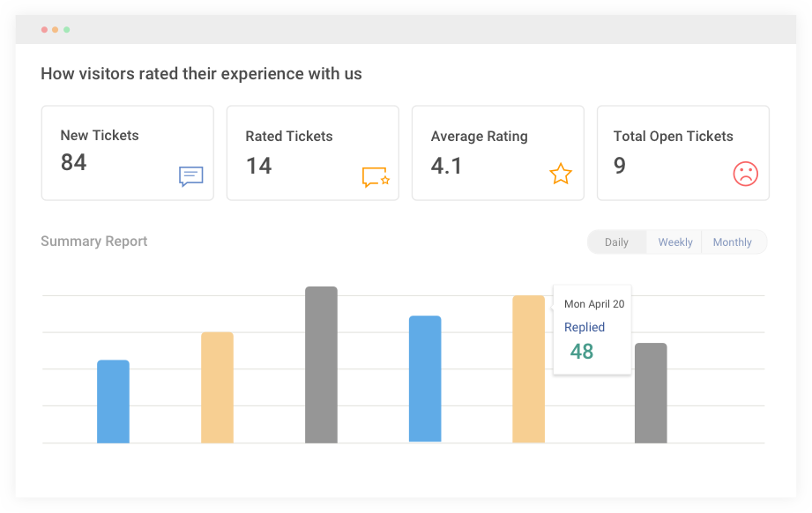Image resolution: width=812 pixels, height=513 pixels.
Task: Click the Summary Report heading
Action: tap(93, 241)
